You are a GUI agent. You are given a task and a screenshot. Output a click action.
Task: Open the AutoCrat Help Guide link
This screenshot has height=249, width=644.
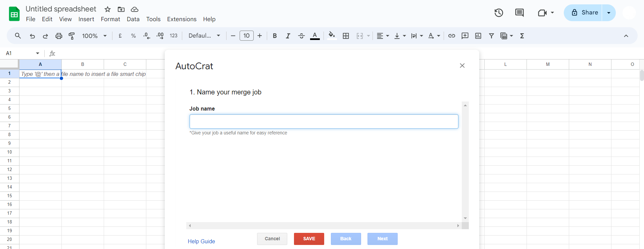[201, 241]
